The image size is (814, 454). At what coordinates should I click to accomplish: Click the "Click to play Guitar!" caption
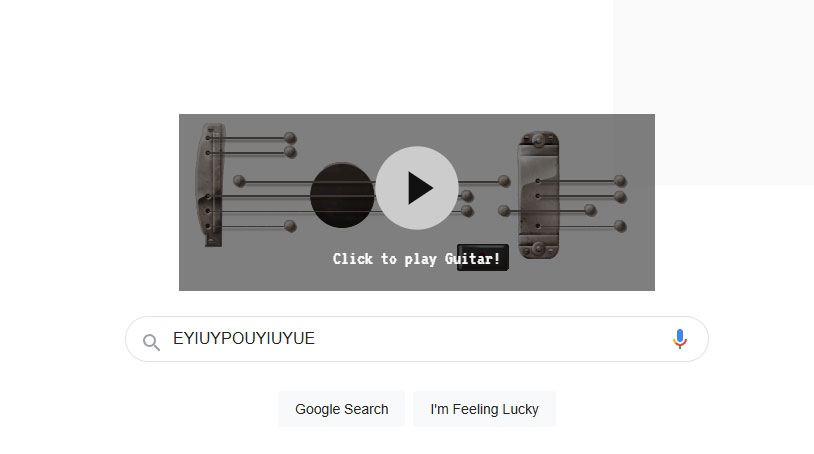[416, 258]
